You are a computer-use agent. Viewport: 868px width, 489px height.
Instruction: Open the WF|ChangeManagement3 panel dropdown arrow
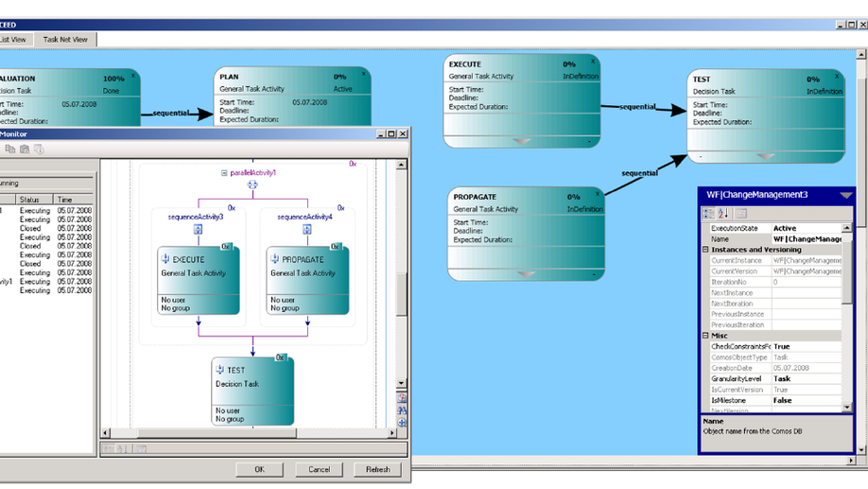click(x=846, y=195)
